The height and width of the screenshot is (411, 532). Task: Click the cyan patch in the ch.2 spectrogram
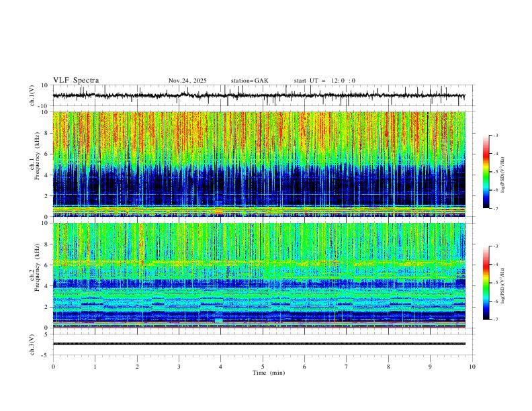pyautogui.click(x=219, y=320)
